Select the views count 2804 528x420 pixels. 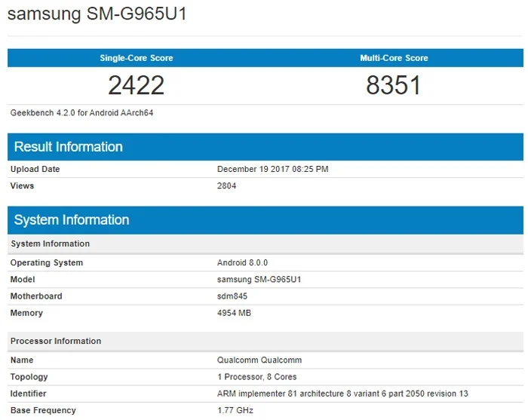pyautogui.click(x=226, y=185)
